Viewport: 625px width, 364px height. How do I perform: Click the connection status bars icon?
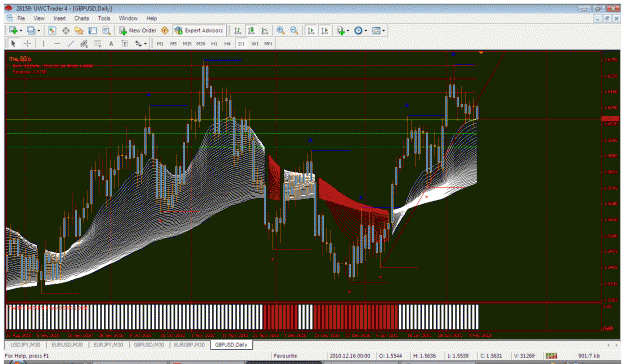click(552, 356)
